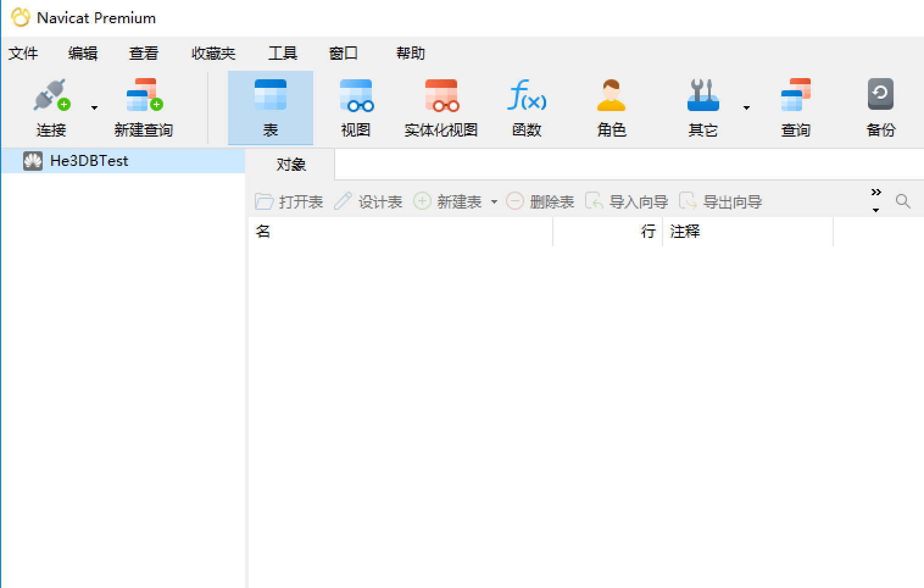Click the 注释 (Comment) column header
Viewport: 924px width, 588px height.
748,232
